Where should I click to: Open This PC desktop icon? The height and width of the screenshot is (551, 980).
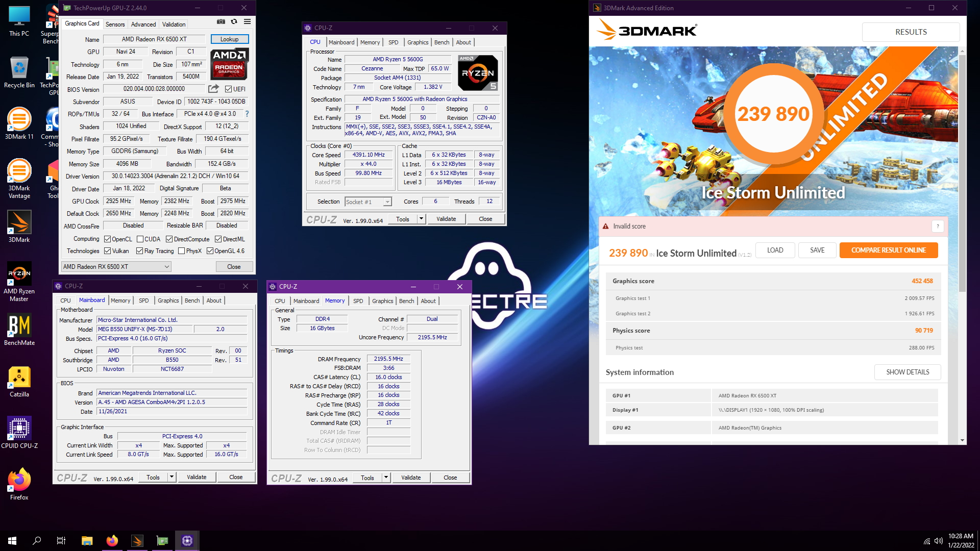pos(19,21)
